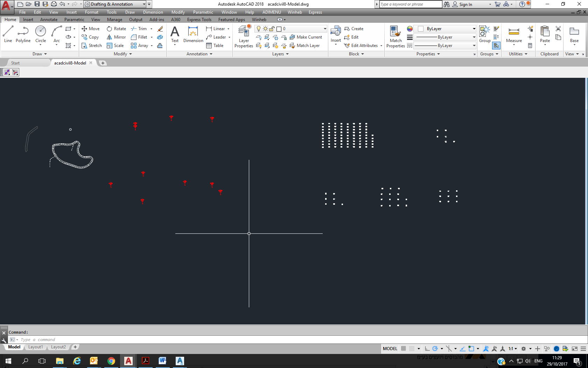Image resolution: width=588 pixels, height=368 pixels.
Task: Start the Mirror command
Action: (x=116, y=37)
